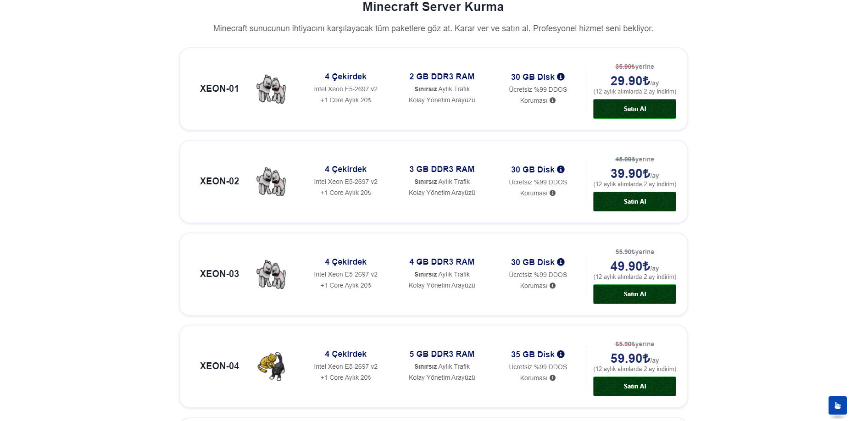The height and width of the screenshot is (421, 868).
Task: Click the 3 GB DDR3 RAM label
Action: pos(442,169)
